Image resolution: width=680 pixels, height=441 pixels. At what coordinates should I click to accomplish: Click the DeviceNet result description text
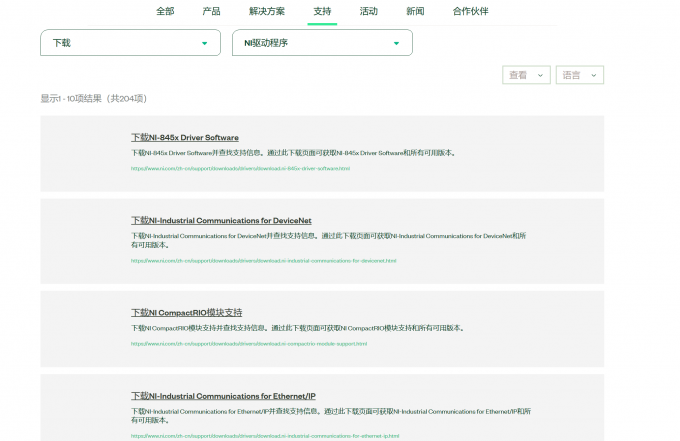pos(328,240)
